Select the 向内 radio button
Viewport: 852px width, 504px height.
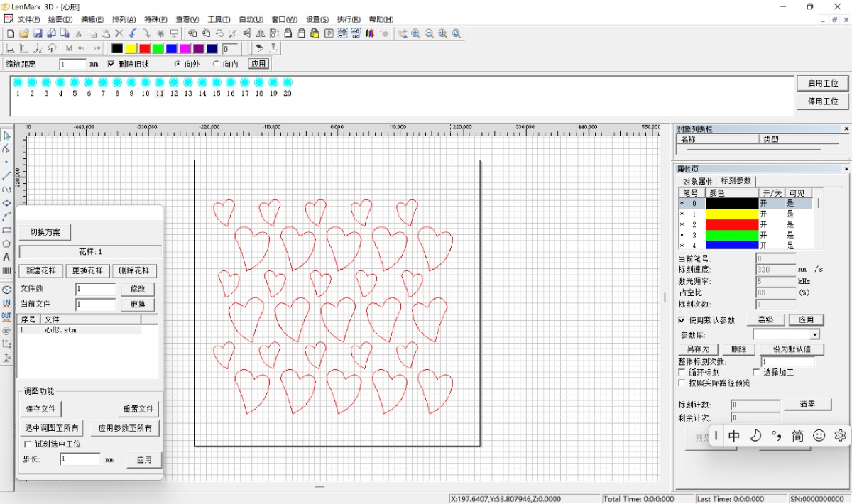(x=216, y=64)
